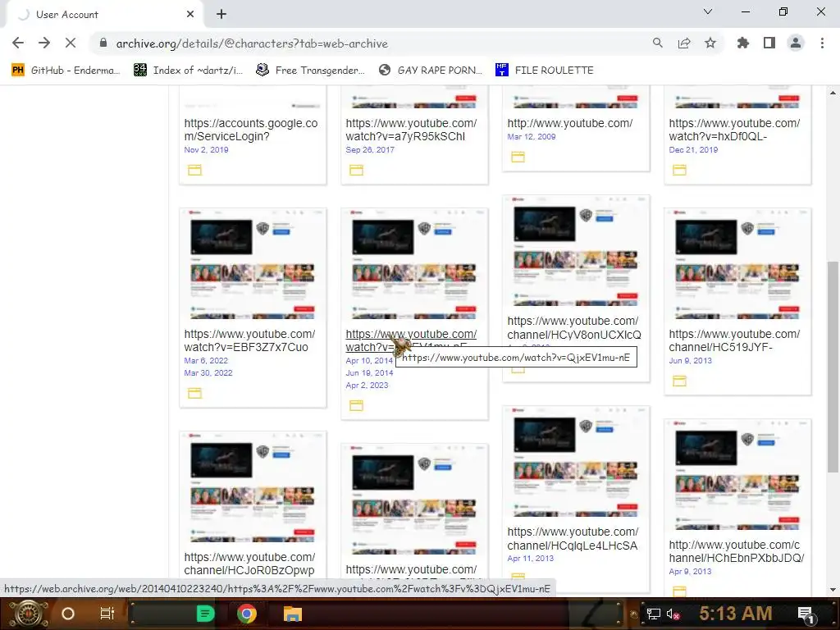Open channel/HCyV8onUCXlcQ link

point(574,328)
